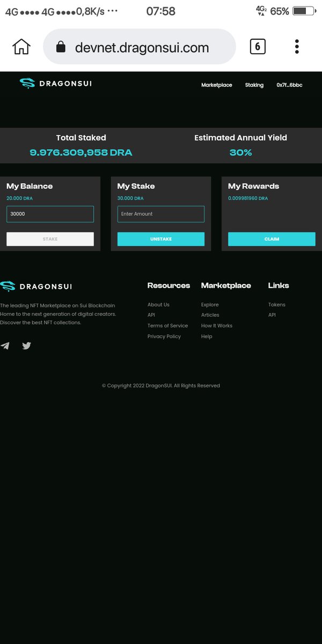322x644 pixels.
Task: Click the DragonSui logo in footer
Action: 36,286
